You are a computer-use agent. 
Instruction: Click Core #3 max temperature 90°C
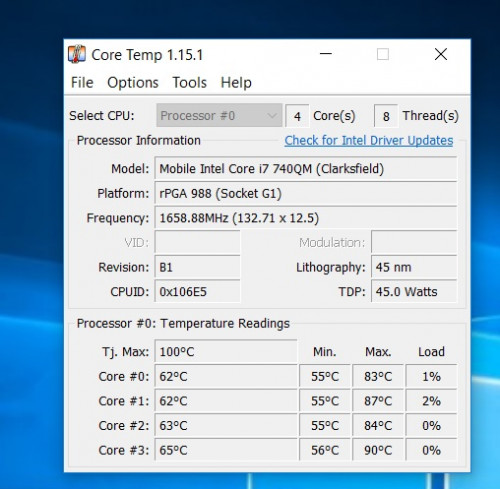[378, 450]
